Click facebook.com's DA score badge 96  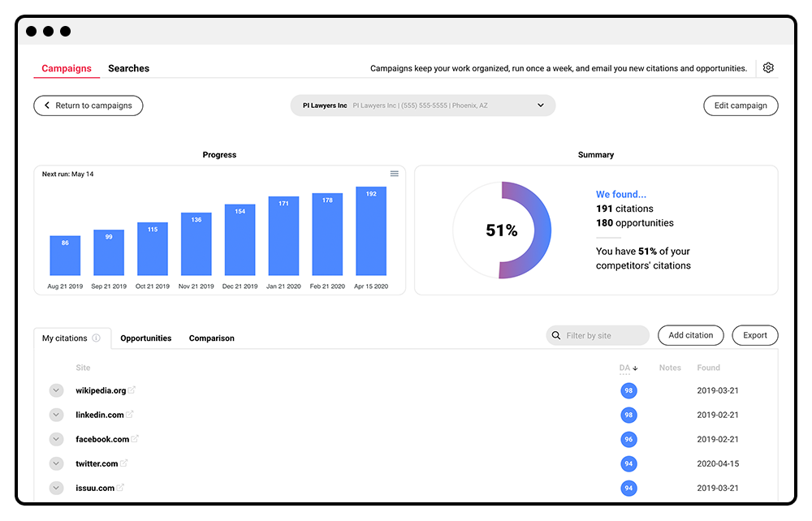(x=628, y=438)
